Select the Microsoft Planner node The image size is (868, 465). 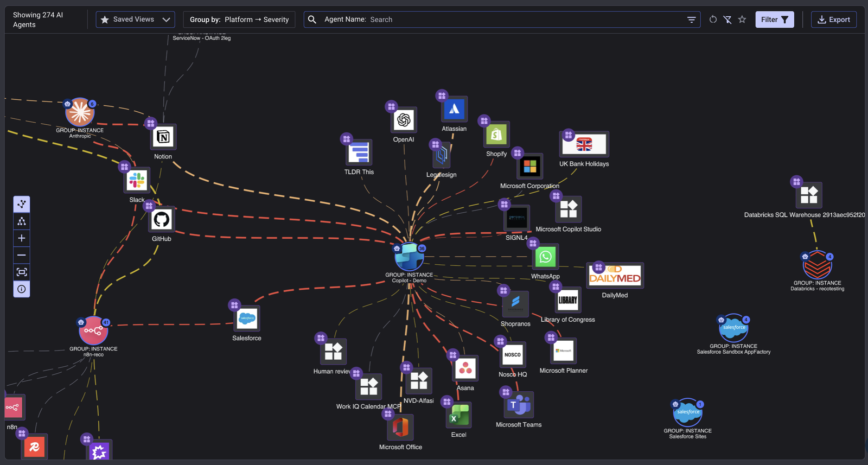tap(564, 351)
